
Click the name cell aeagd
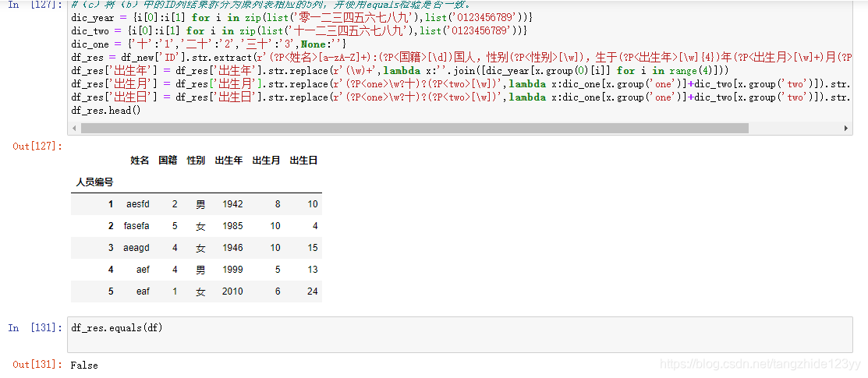(x=136, y=248)
